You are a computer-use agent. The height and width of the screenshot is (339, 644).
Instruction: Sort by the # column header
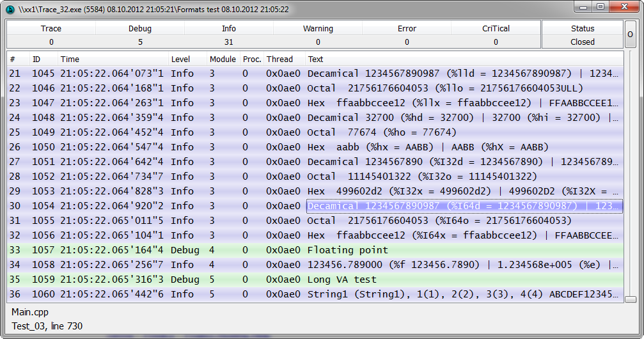point(18,59)
